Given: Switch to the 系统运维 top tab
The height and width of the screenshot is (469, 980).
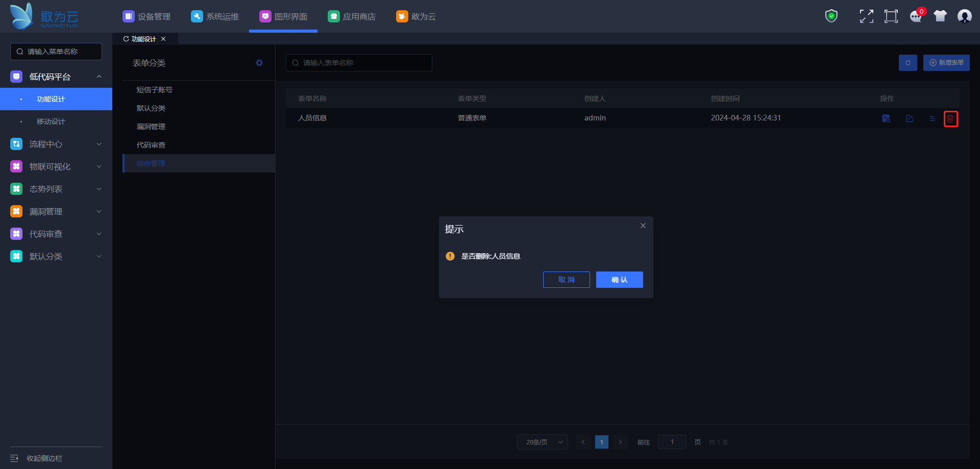Looking at the screenshot, I should click(215, 16).
